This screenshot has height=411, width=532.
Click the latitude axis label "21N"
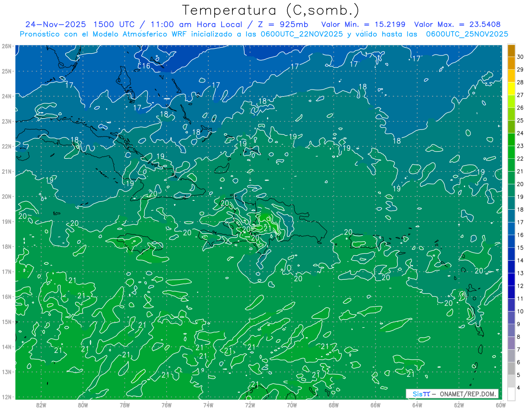coord(6,171)
